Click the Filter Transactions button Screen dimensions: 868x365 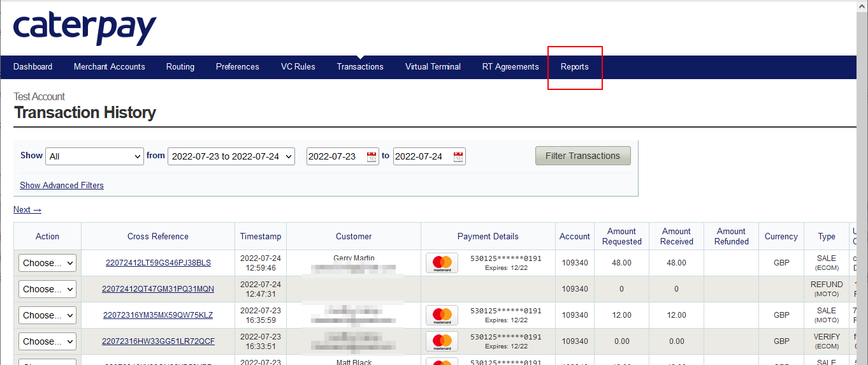[x=583, y=156]
